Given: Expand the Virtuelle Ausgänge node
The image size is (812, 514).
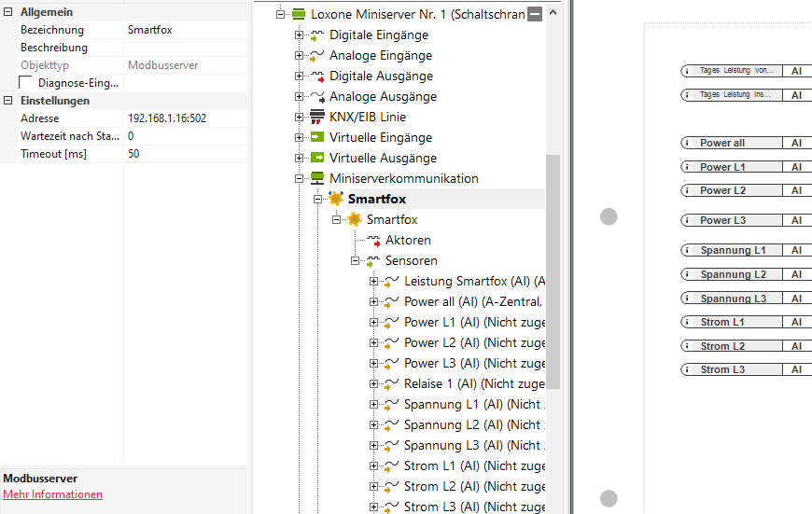Looking at the screenshot, I should [299, 158].
